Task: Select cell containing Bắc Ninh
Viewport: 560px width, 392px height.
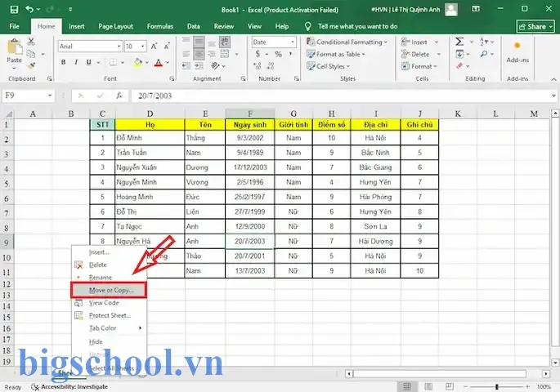Action: (375, 153)
